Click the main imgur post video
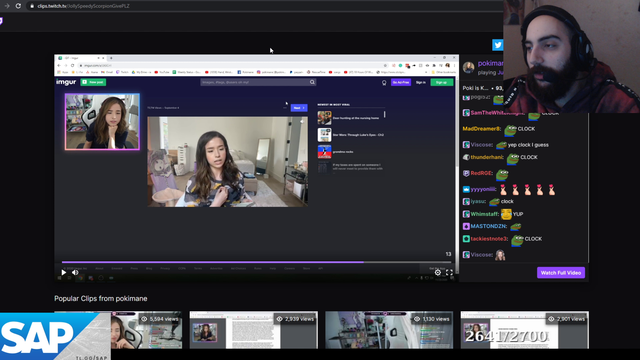Image resolution: width=640 pixels, height=360 pixels. pos(228,162)
